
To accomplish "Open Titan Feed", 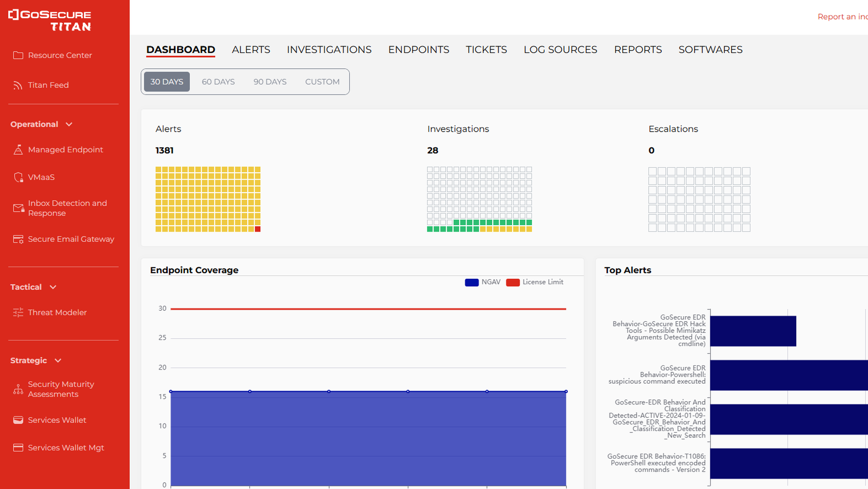I will pyautogui.click(x=48, y=85).
